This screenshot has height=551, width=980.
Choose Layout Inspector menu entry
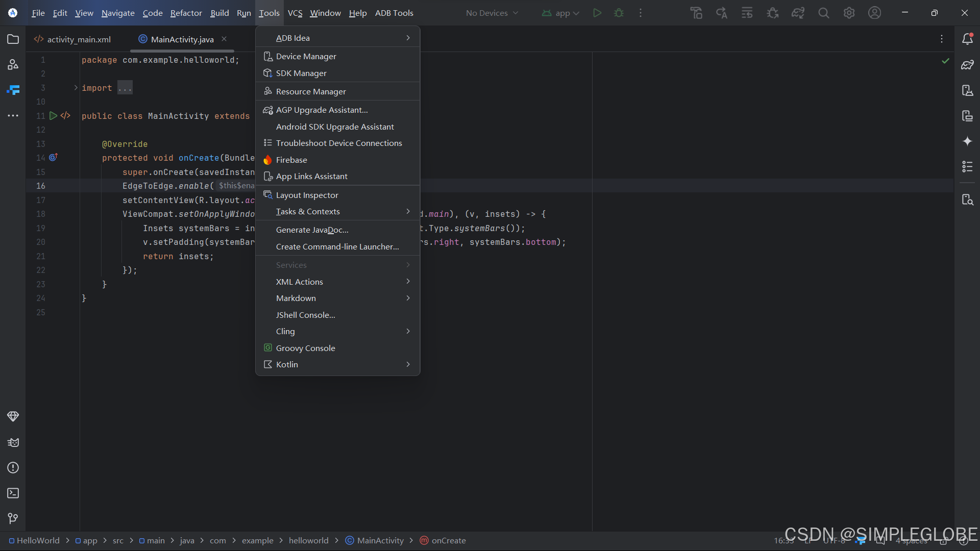[x=307, y=195]
